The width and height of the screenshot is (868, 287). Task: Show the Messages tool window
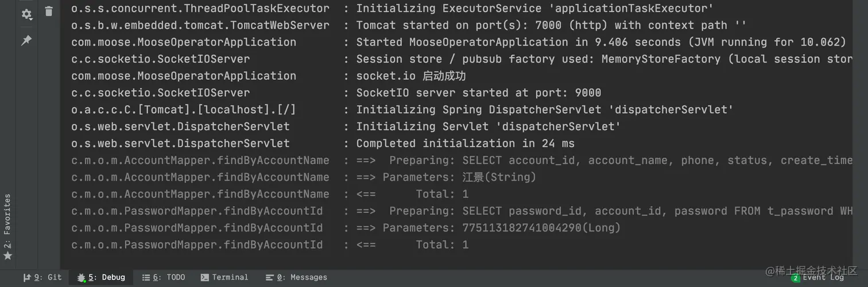[296, 277]
